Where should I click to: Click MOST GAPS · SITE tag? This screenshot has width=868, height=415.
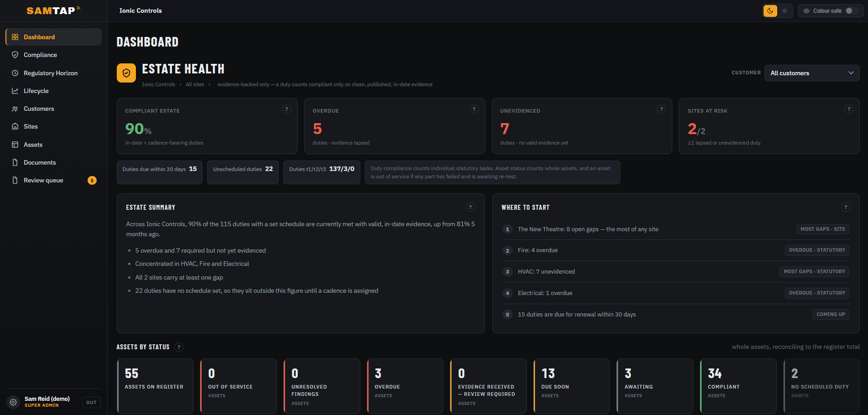click(x=823, y=229)
